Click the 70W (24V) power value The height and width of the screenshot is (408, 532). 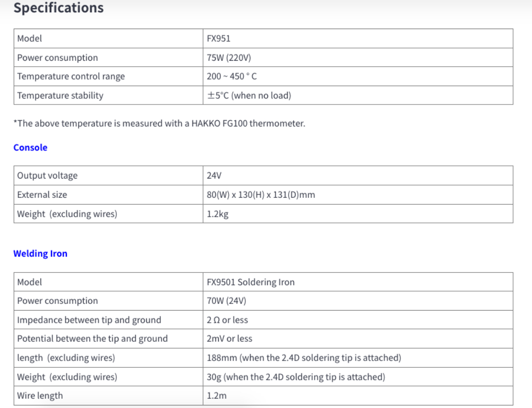(x=226, y=301)
